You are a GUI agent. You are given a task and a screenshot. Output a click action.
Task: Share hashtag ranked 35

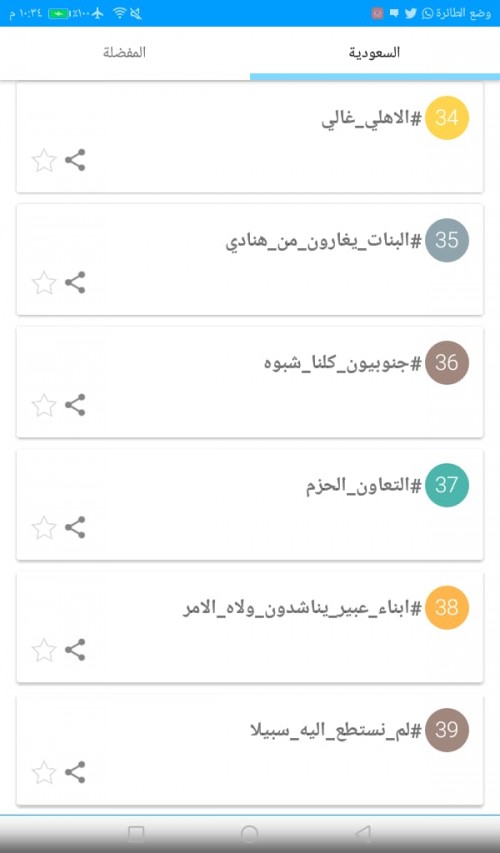(x=75, y=282)
